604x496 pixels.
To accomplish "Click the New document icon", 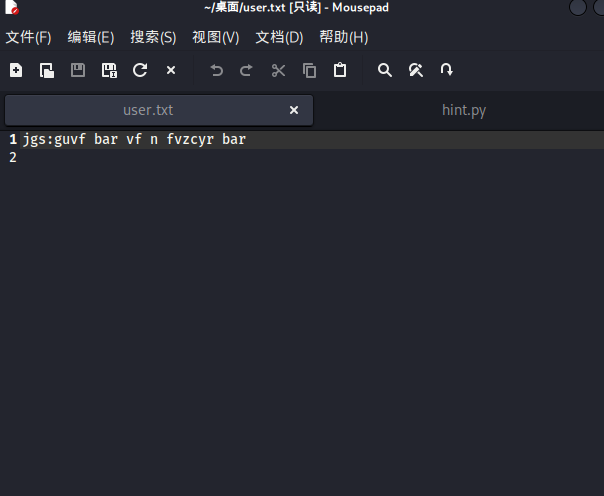I will (16, 70).
